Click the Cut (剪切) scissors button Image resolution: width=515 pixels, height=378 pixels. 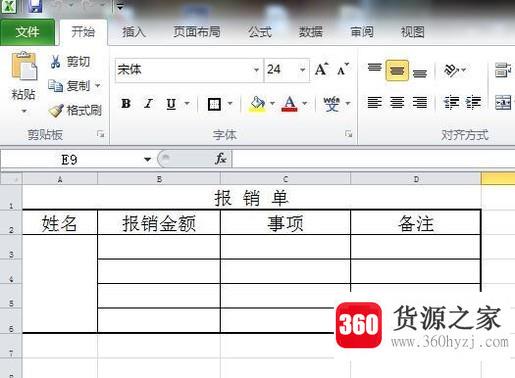pyautogui.click(x=70, y=62)
